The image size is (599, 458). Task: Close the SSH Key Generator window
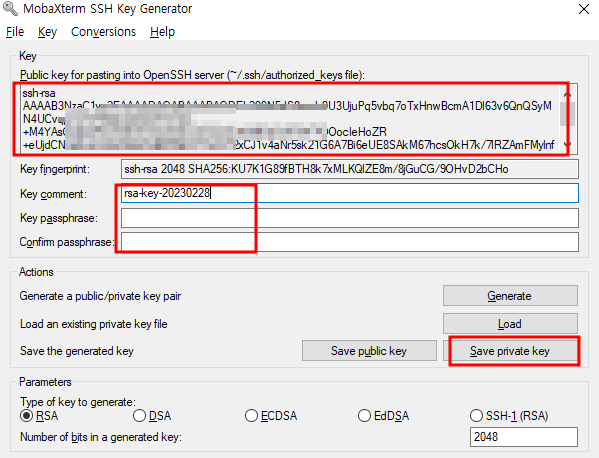click(584, 9)
